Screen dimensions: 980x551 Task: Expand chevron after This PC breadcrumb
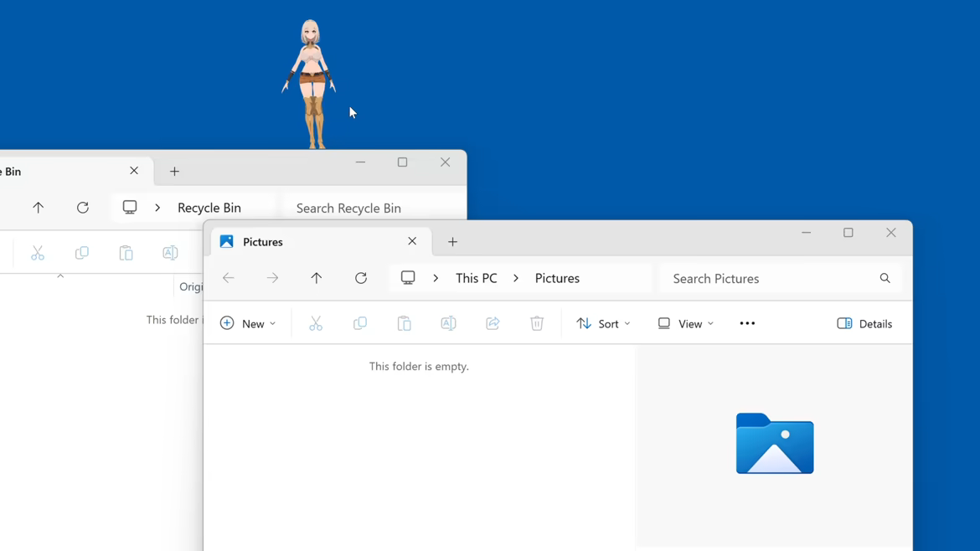516,278
